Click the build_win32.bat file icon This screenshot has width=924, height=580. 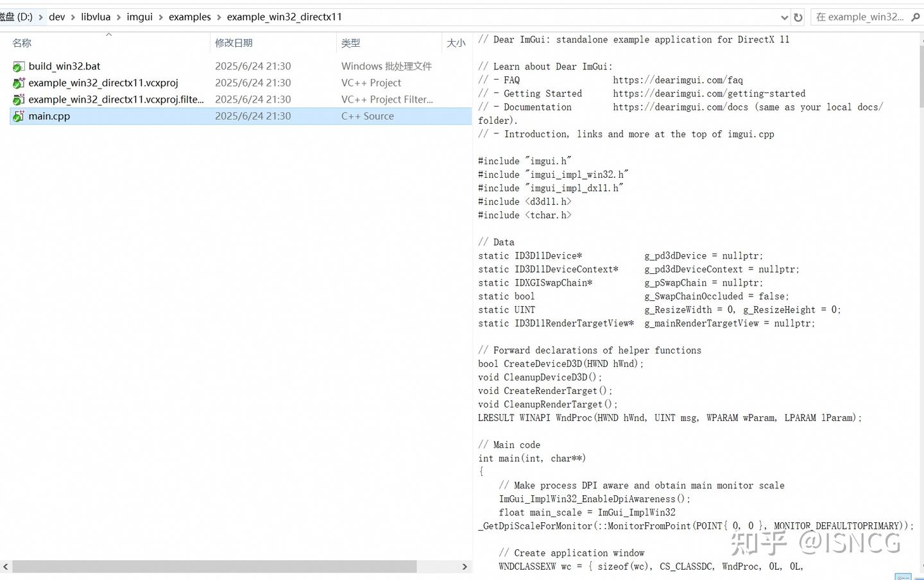[19, 66]
